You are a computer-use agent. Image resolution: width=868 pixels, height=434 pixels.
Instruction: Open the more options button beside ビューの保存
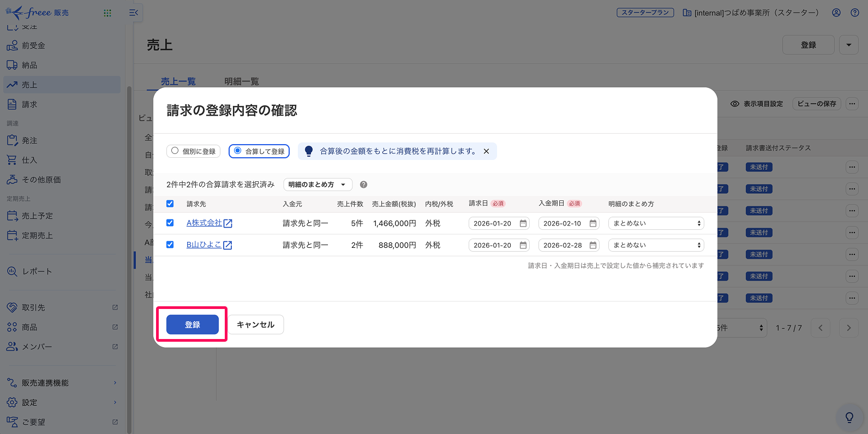[852, 104]
